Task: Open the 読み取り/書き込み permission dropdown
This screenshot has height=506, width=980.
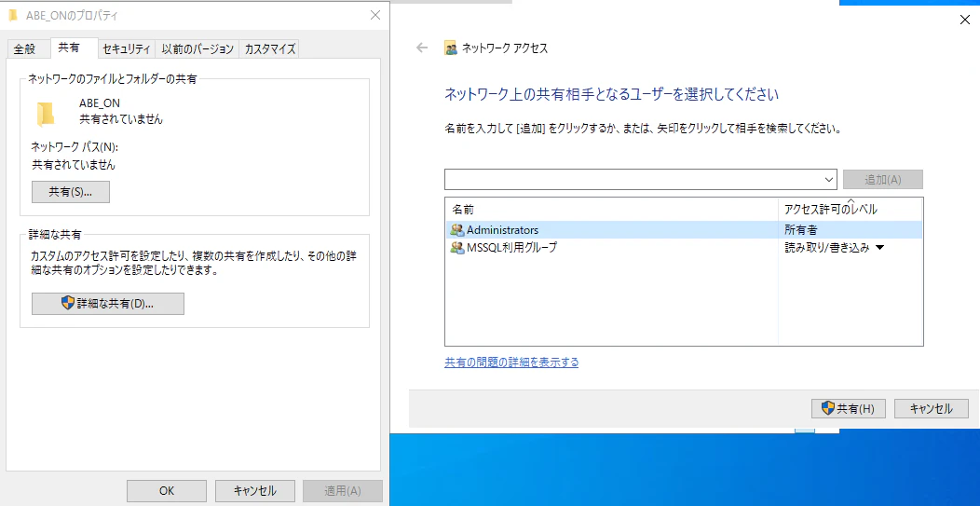Action: (x=879, y=248)
